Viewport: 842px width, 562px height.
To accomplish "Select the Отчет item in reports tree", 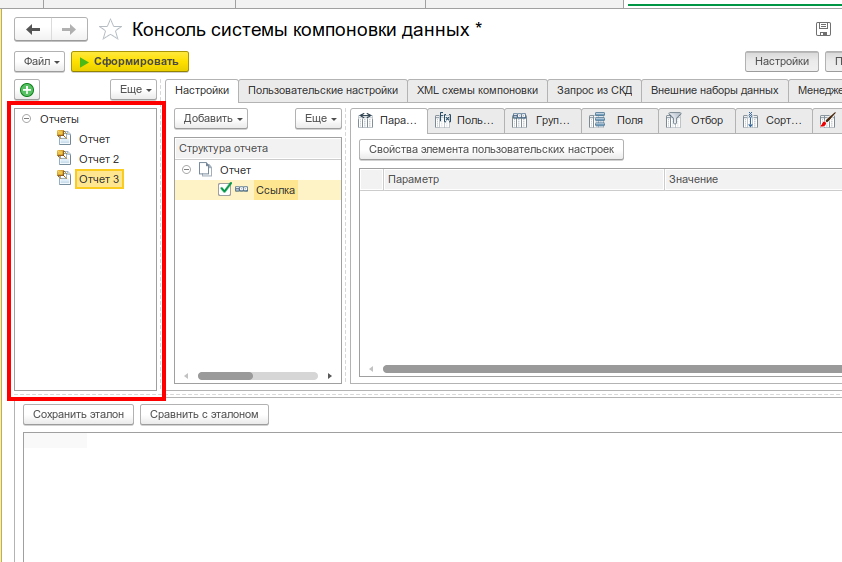I will pos(94,139).
